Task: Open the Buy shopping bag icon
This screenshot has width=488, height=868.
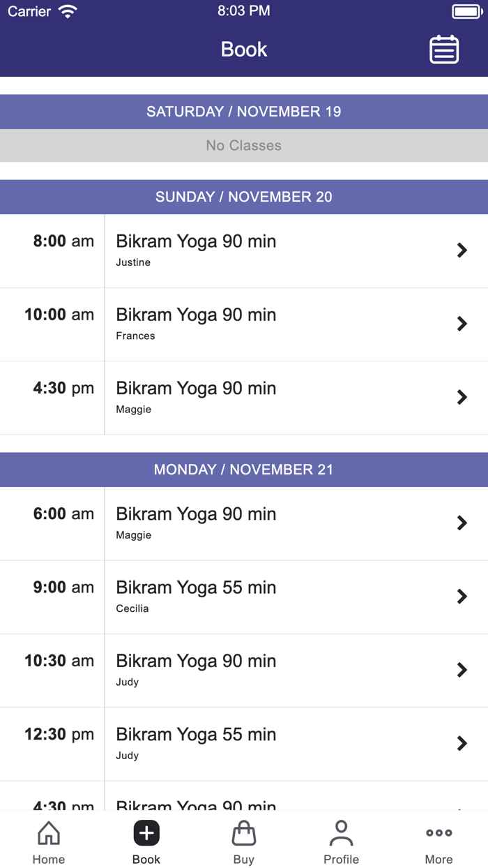Action: (x=244, y=832)
